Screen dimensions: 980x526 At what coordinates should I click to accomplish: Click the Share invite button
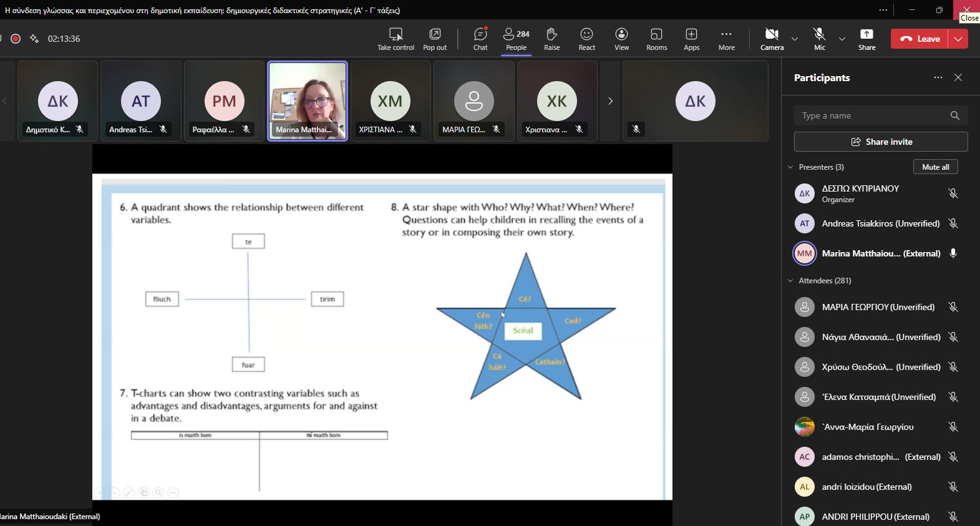point(881,142)
